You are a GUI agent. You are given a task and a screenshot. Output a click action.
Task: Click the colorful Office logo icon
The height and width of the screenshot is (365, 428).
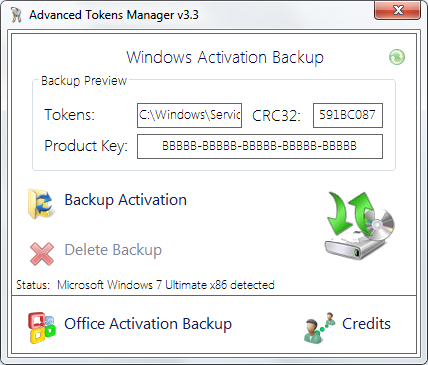(41, 328)
